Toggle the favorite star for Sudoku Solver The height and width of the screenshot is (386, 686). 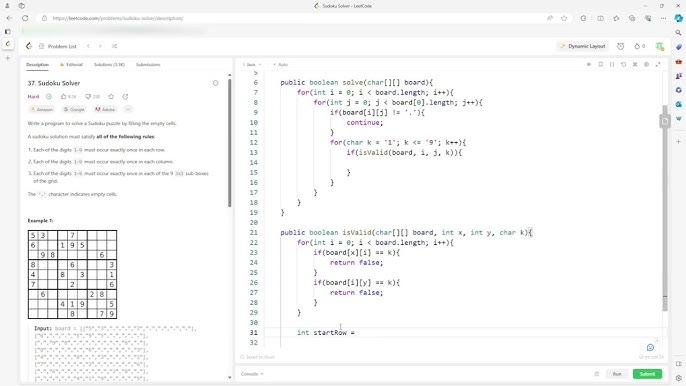pos(111,96)
